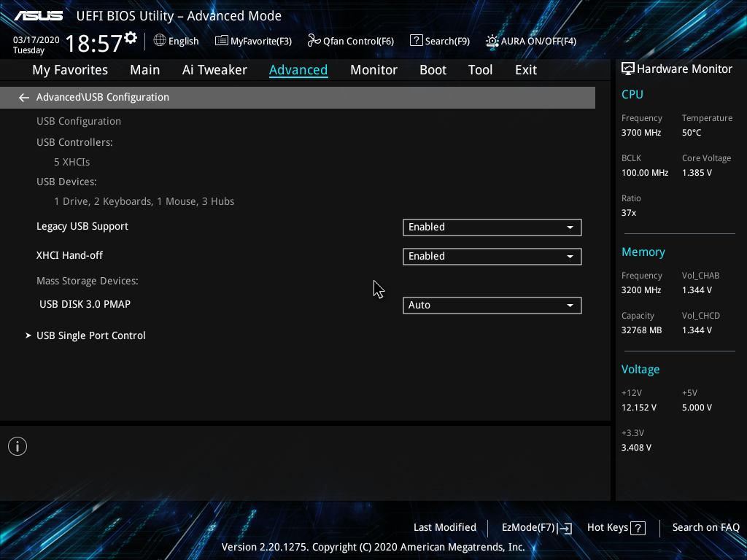Click the English language label

[183, 41]
